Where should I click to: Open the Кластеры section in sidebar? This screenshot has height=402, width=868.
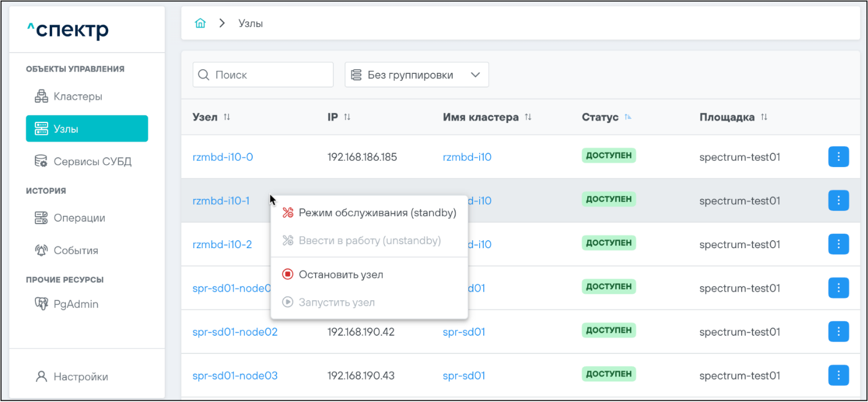point(78,97)
